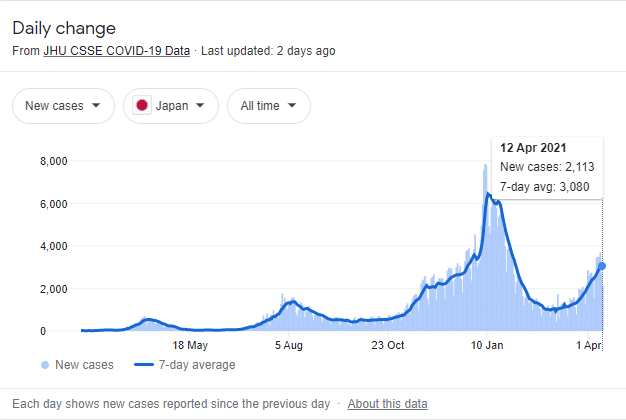626x420 pixels.
Task: Open the JHU CSSE COVID-19 Data source link
Action: [x=116, y=50]
